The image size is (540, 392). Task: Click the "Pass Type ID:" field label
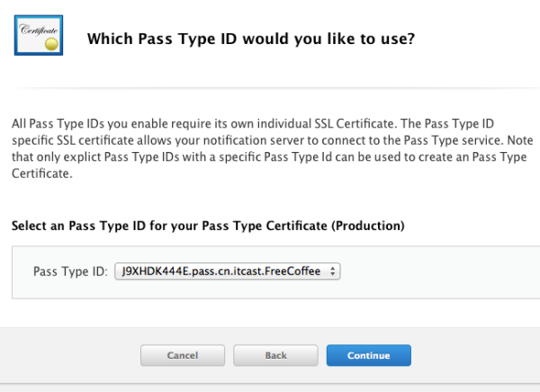point(70,272)
